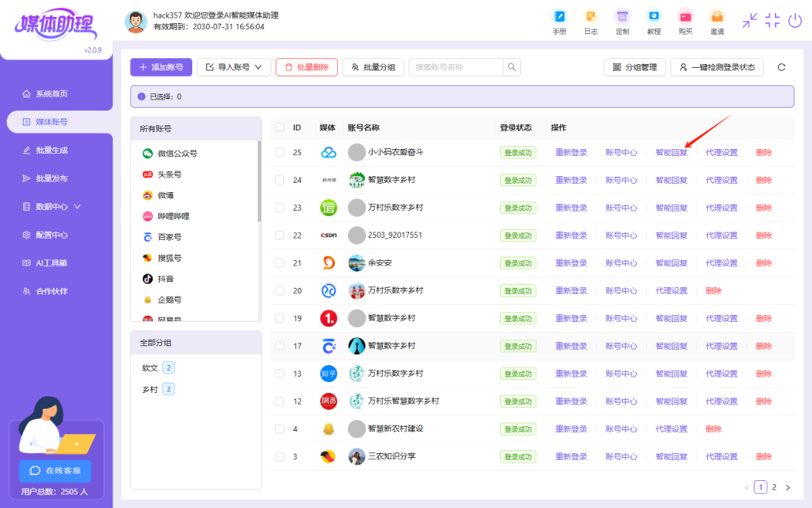This screenshot has width=812, height=508.
Task: Check the checkbox for row ID 22
Action: coord(279,235)
